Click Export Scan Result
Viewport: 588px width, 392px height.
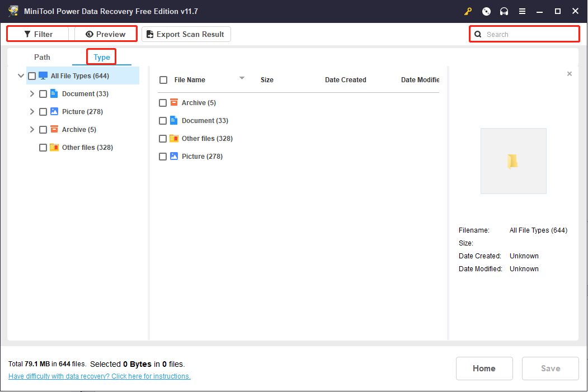[x=186, y=34]
